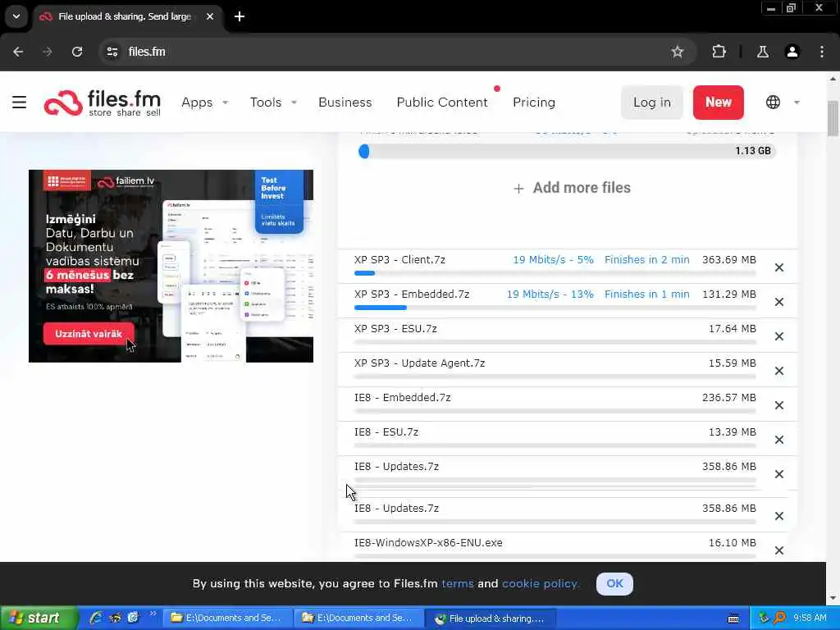The image size is (840, 630).
Task: Open tab search chevron in title bar
Action: pyautogui.click(x=16, y=16)
